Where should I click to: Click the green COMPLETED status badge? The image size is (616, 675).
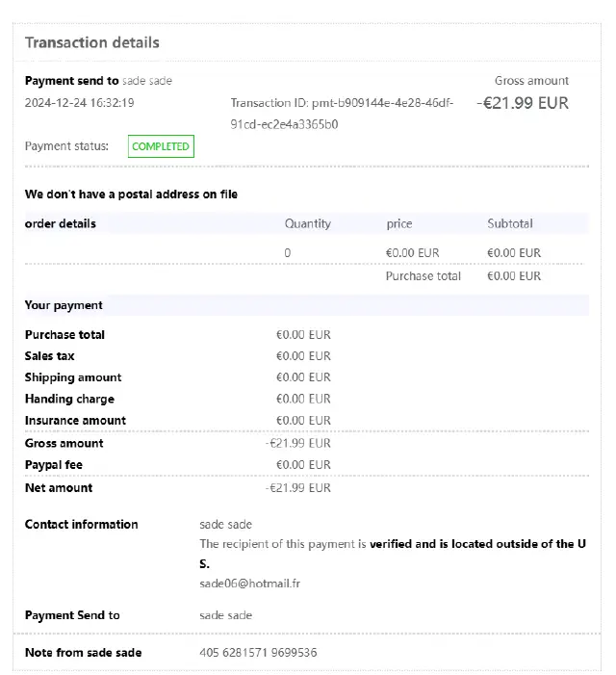(x=161, y=146)
